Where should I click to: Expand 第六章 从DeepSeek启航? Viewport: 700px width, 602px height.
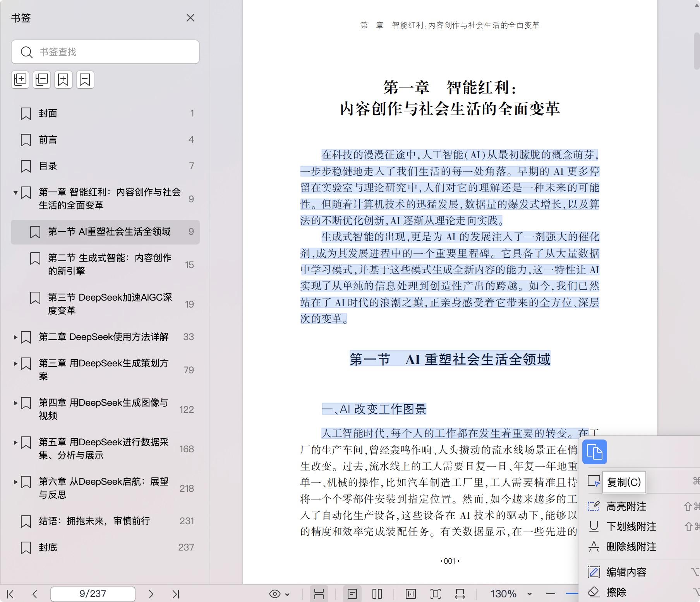tap(15, 482)
